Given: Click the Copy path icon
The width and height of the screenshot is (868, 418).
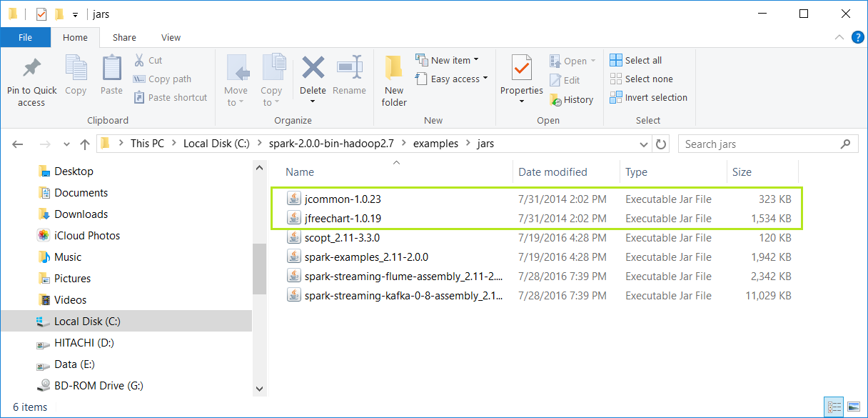Looking at the screenshot, I should pyautogui.click(x=140, y=79).
